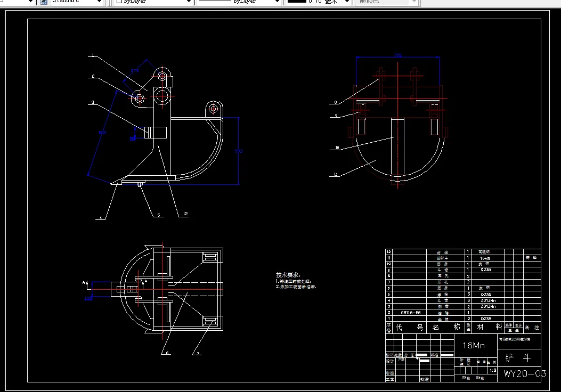Select the 材料 column header
This screenshot has width=561, height=392.
[x=490, y=327]
